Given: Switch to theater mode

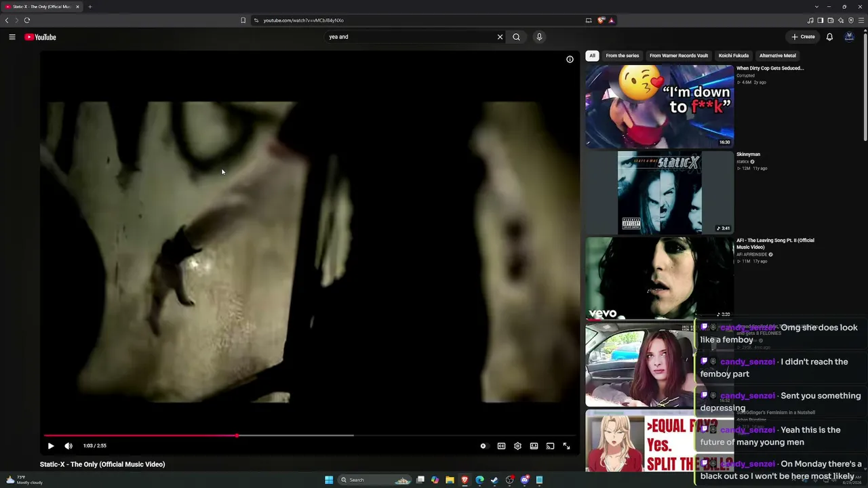Looking at the screenshot, I should 534,446.
